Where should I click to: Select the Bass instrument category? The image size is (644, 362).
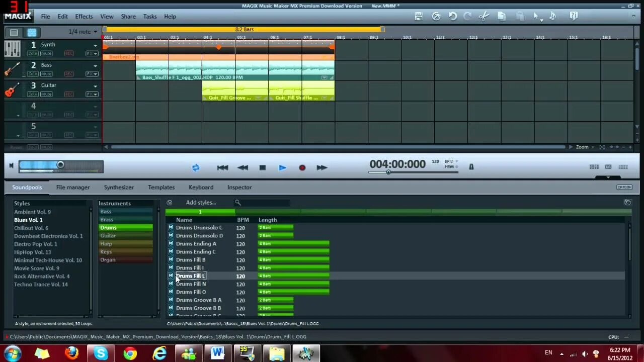[125, 212]
